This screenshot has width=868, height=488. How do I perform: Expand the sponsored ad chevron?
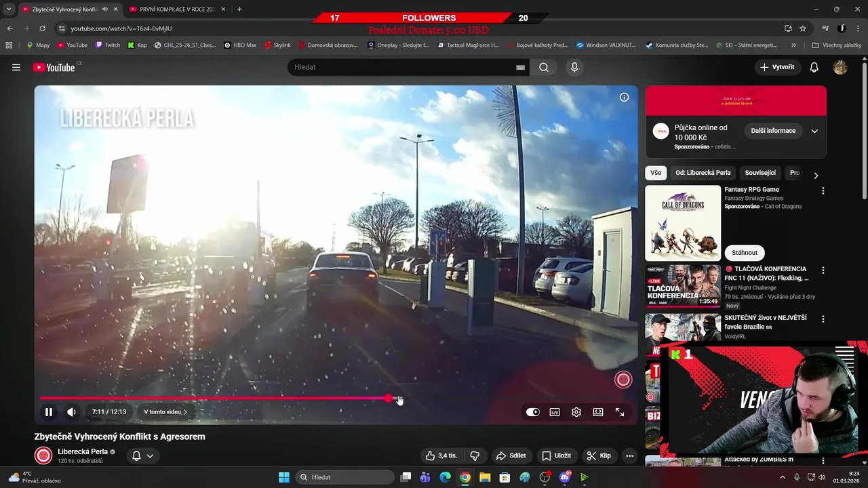[814, 131]
